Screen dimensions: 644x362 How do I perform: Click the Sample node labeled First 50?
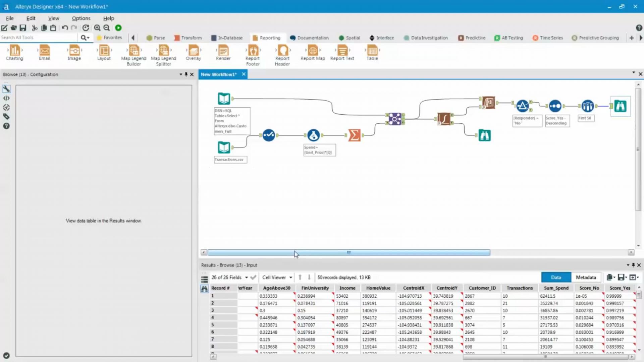[x=587, y=106]
